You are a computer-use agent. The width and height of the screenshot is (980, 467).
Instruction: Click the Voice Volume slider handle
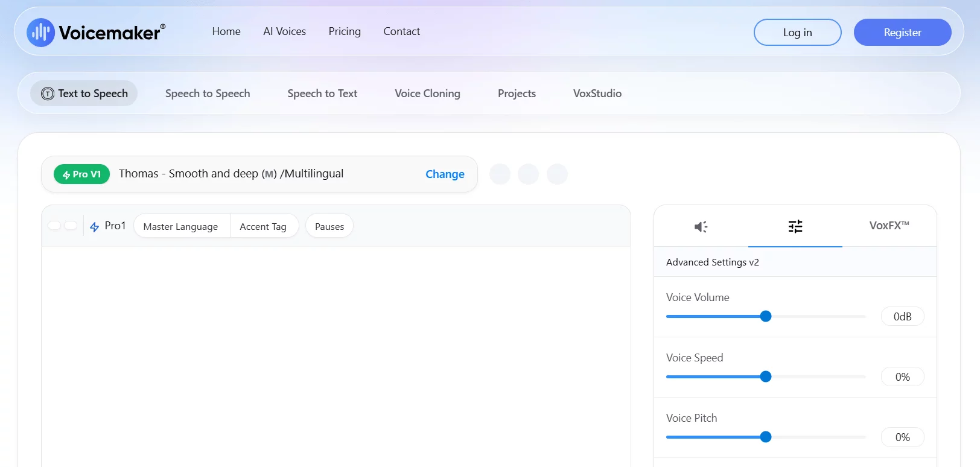click(766, 316)
